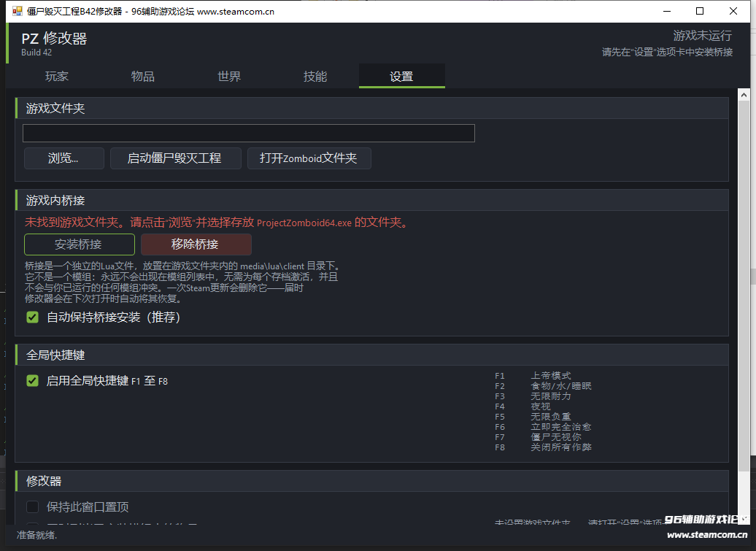Click the F3 无限耐力 hotkey text
756x551 pixels.
[533, 396]
